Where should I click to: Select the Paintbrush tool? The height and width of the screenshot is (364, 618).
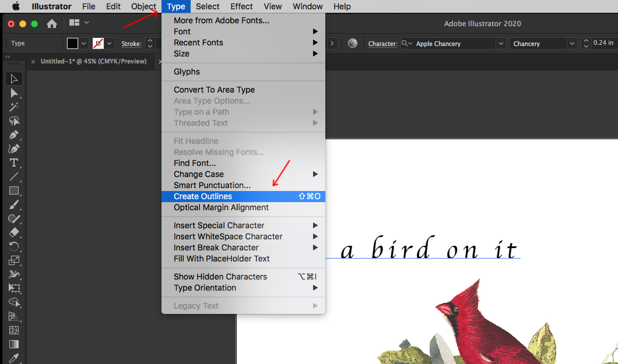click(x=15, y=205)
